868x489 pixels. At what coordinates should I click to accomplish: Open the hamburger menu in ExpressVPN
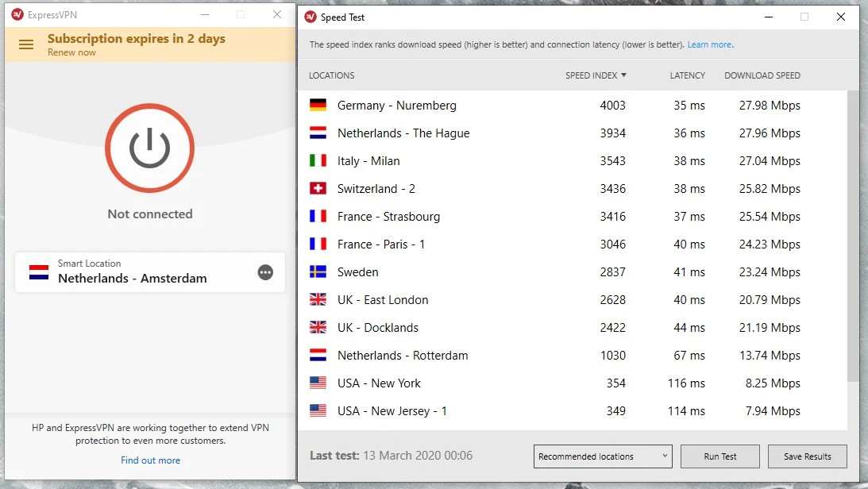[x=26, y=44]
